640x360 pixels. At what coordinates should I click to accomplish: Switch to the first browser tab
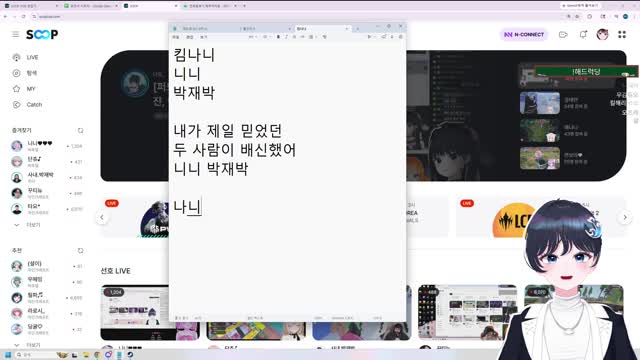point(31,6)
